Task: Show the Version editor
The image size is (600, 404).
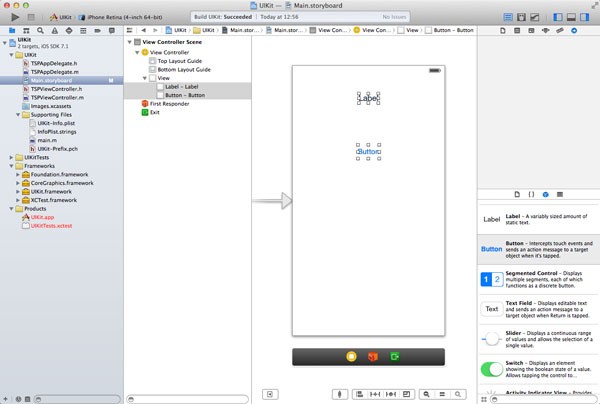Action: pyautogui.click(x=535, y=17)
